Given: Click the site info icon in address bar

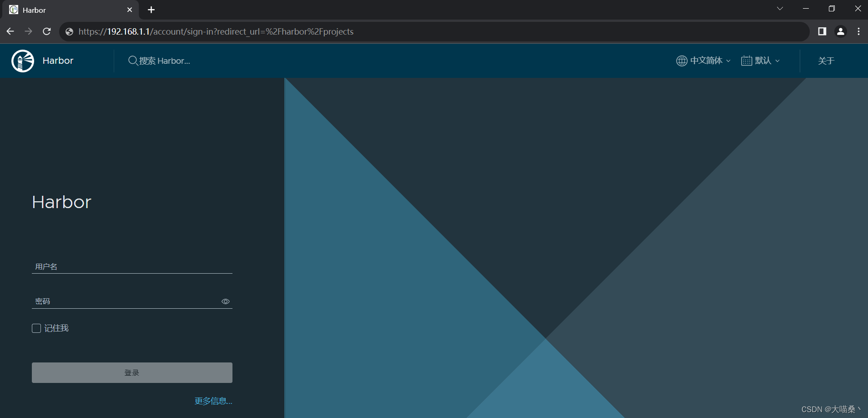Looking at the screenshot, I should point(70,31).
